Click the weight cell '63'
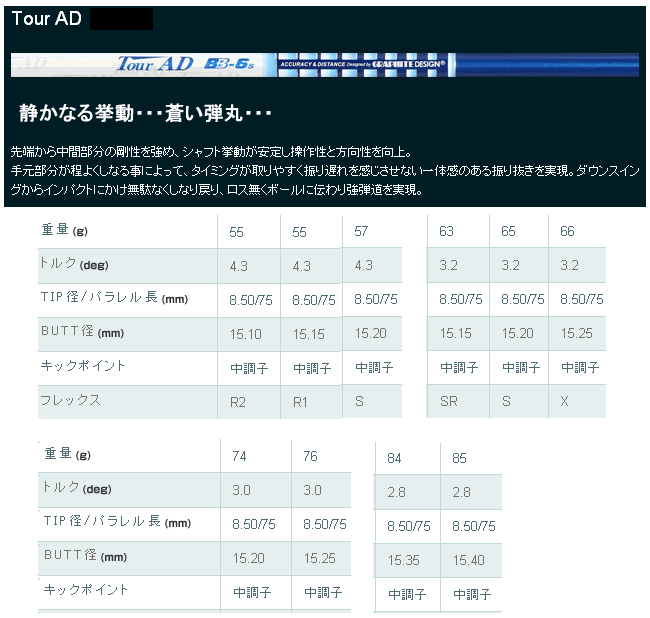Screen dimensions: 650x618 446,231
